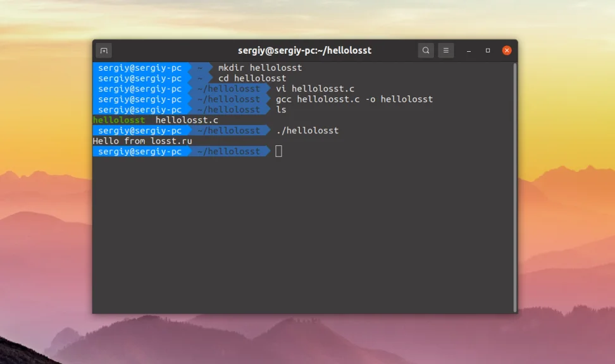Close the terminal window
Image resolution: width=615 pixels, height=364 pixels.
507,51
